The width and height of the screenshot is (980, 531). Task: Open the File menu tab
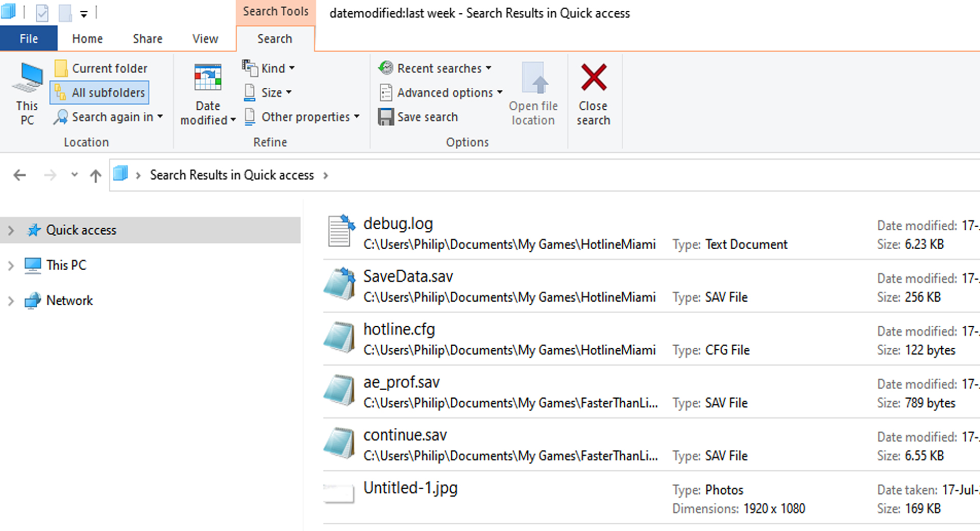29,39
